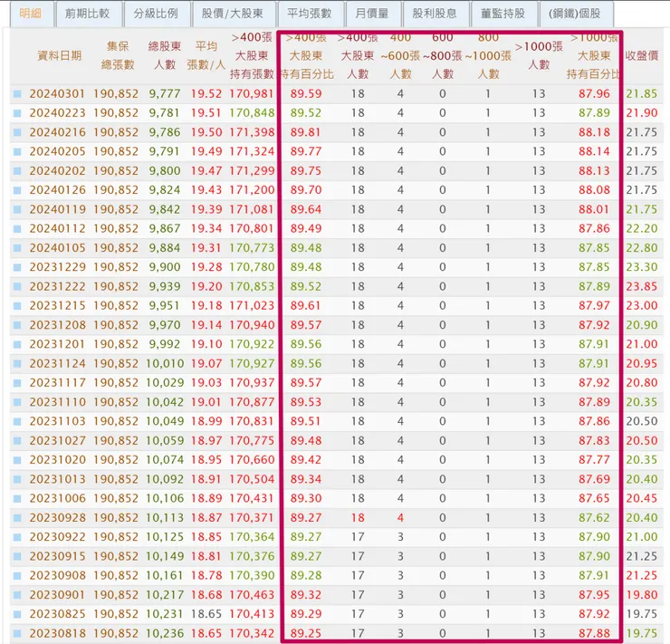Image resolution: width=670 pixels, height=644 pixels.
Task: Click percentage 87.62 in 20230928 row
Action: pyautogui.click(x=594, y=518)
